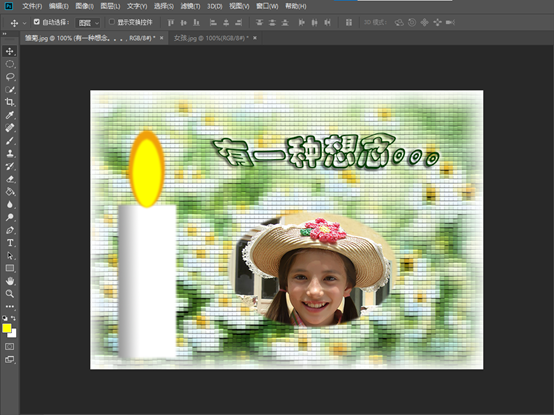Image resolution: width=554 pixels, height=415 pixels.
Task: Select the Hand tool
Action: click(x=10, y=281)
